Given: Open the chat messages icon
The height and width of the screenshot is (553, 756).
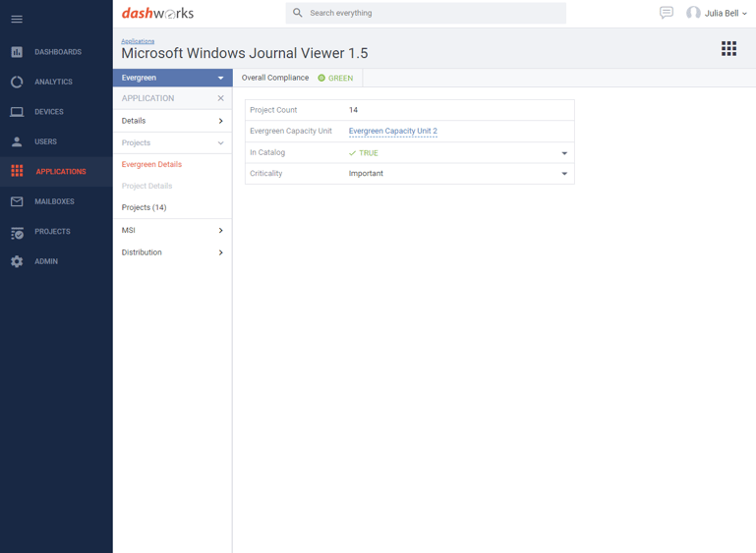Looking at the screenshot, I should tap(667, 13).
